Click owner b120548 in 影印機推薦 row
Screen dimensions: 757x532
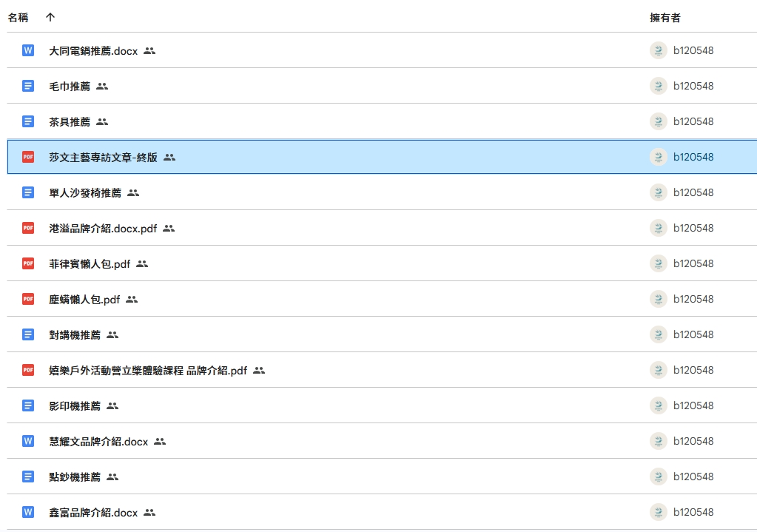click(x=693, y=405)
